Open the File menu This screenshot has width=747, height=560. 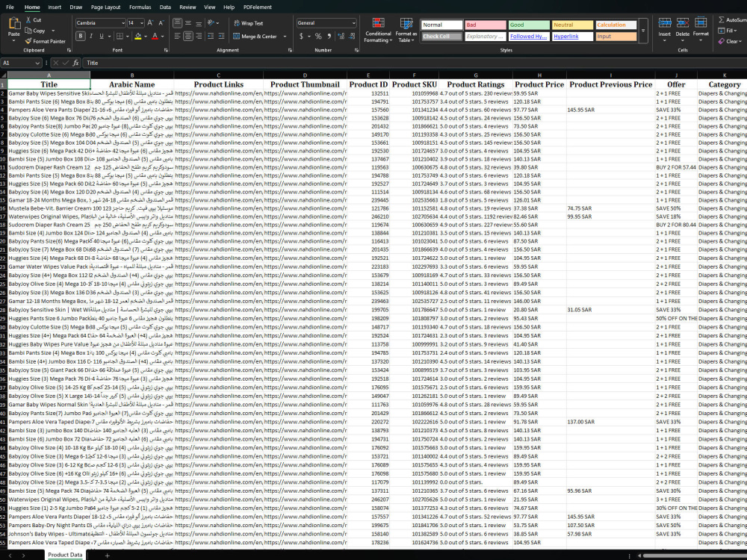point(10,7)
